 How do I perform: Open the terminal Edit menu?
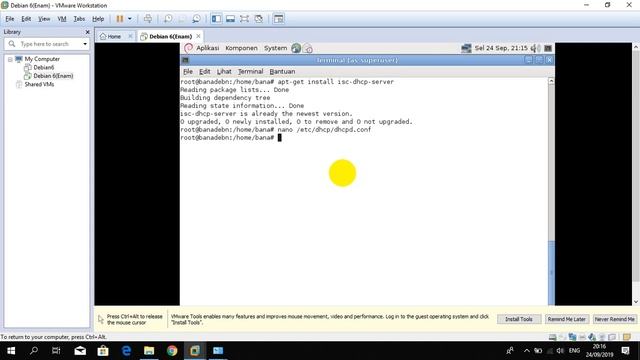[x=204, y=71]
